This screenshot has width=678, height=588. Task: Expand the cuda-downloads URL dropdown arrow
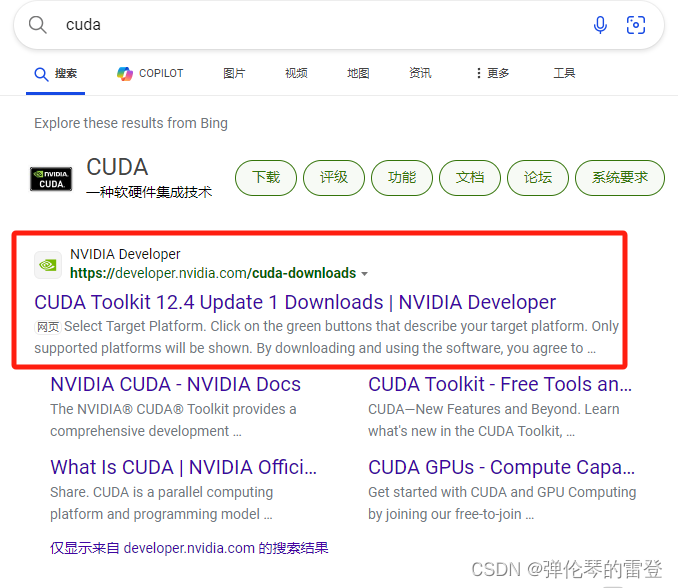(365, 274)
